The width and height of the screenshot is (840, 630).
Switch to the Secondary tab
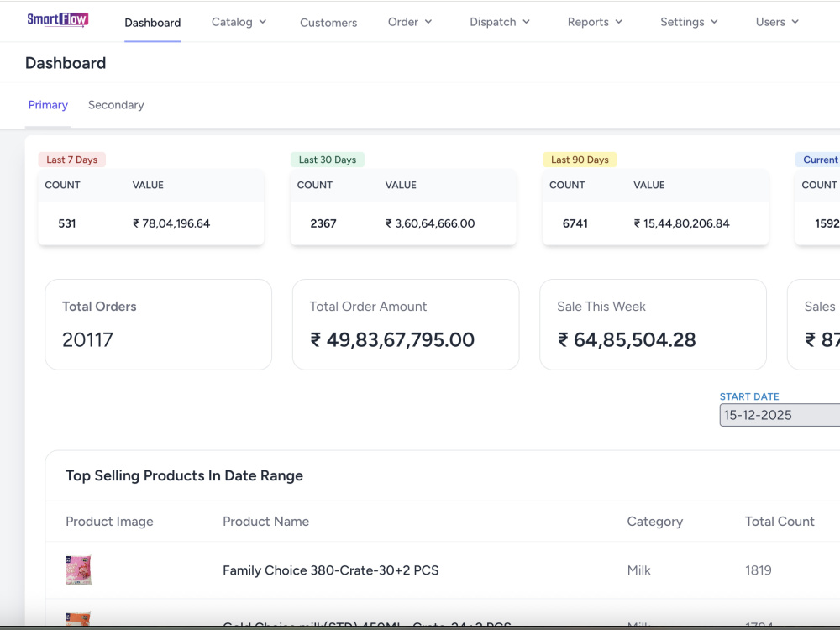coord(116,105)
